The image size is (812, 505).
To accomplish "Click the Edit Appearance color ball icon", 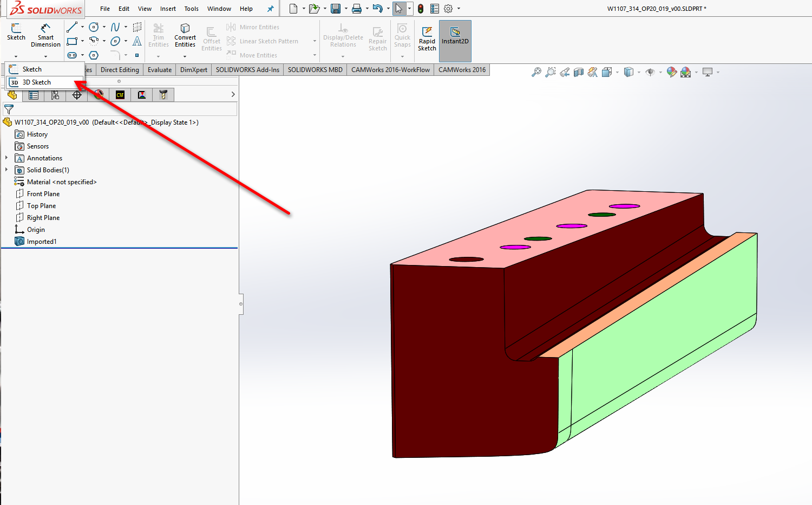I will 671,72.
